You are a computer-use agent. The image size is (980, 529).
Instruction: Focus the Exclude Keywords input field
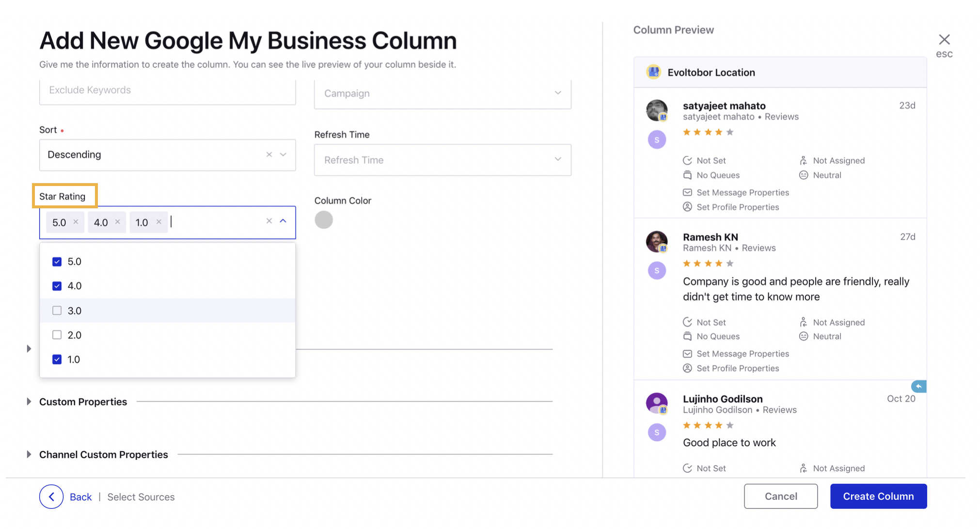point(168,91)
